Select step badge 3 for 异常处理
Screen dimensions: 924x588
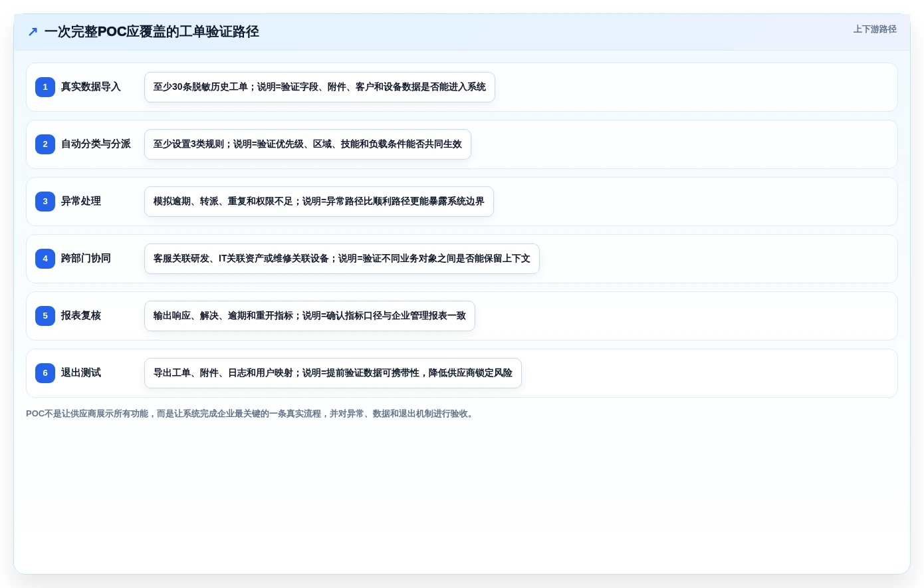[45, 202]
